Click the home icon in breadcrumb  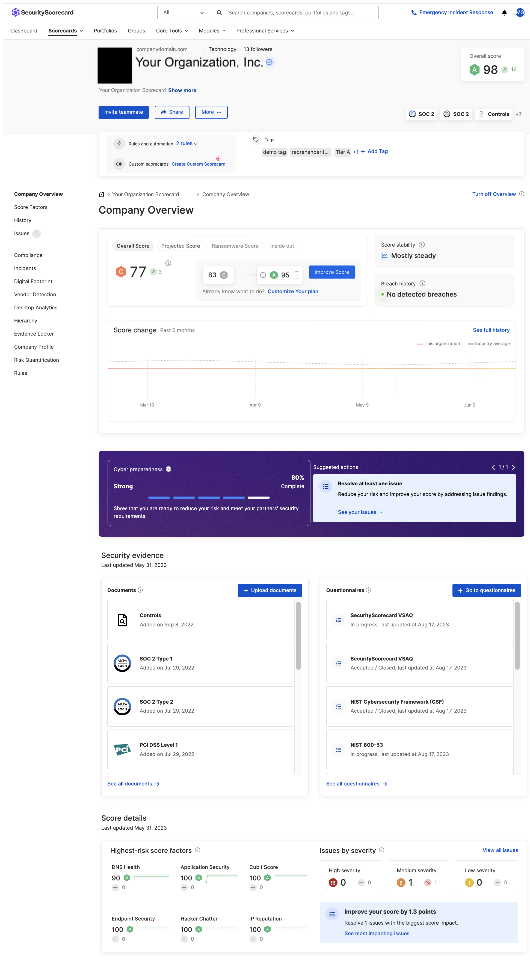pos(101,195)
